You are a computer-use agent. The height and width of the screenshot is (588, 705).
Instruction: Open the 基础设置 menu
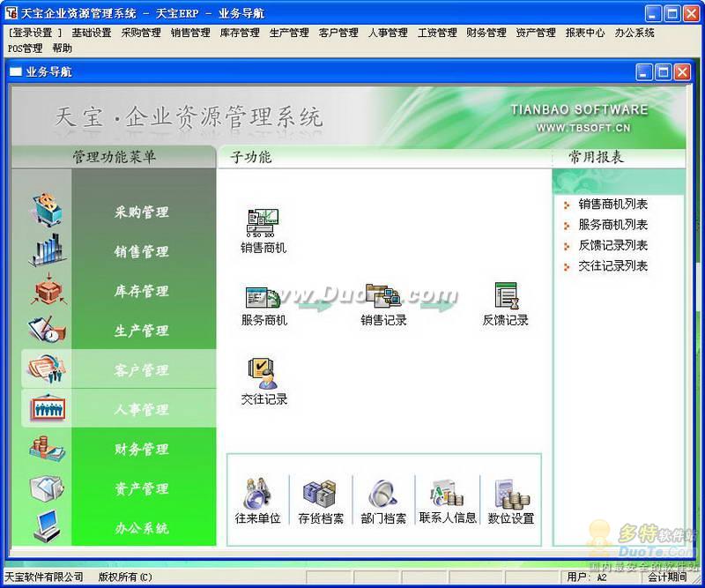pos(92,33)
